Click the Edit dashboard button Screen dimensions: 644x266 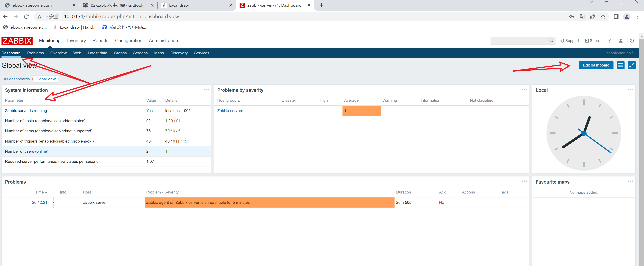(596, 65)
